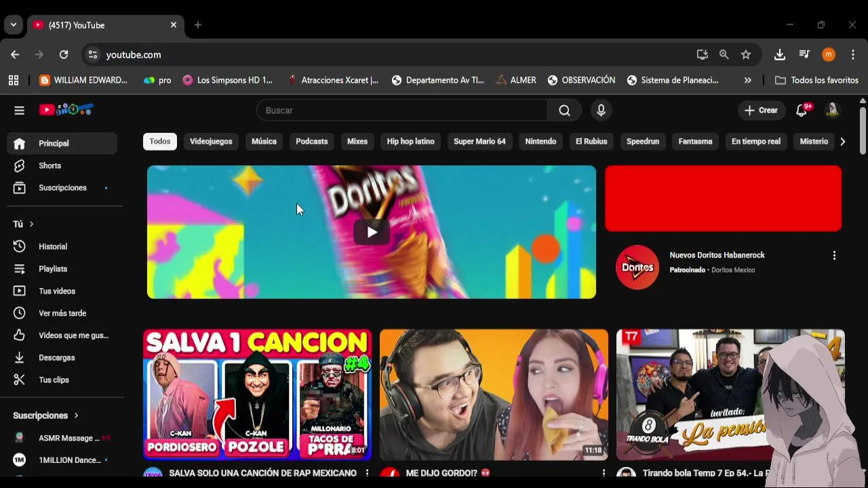Open Los Simpsons HD bookmark
Viewport: 868px width, 488px height.
coord(228,80)
